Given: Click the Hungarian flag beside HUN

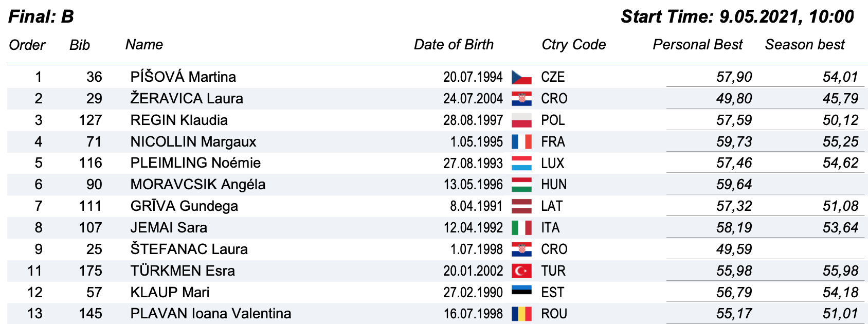Looking at the screenshot, I should click(x=521, y=185).
